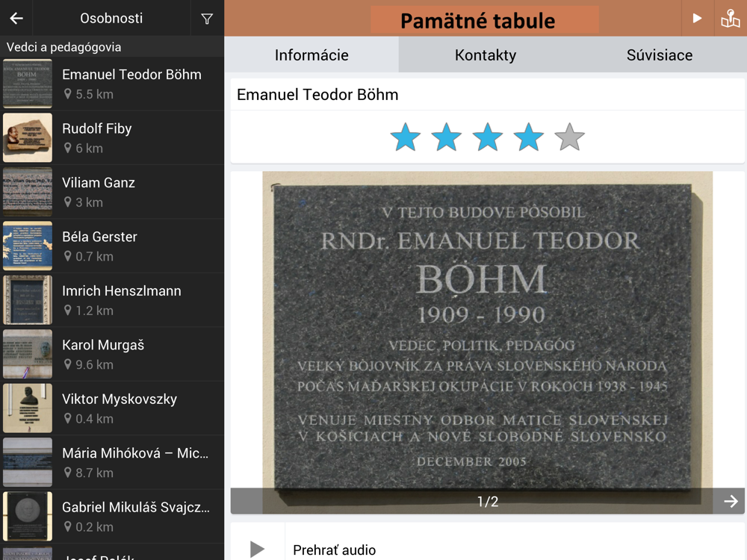Screen dimensions: 747x560
Task: Rate with the third star
Action: (x=487, y=137)
